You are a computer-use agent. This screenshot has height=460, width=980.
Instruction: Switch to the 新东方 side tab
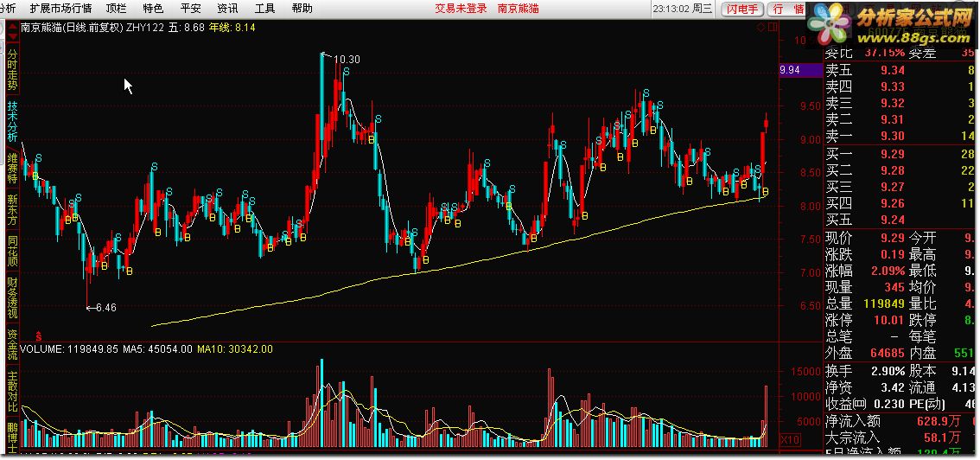pyautogui.click(x=12, y=210)
